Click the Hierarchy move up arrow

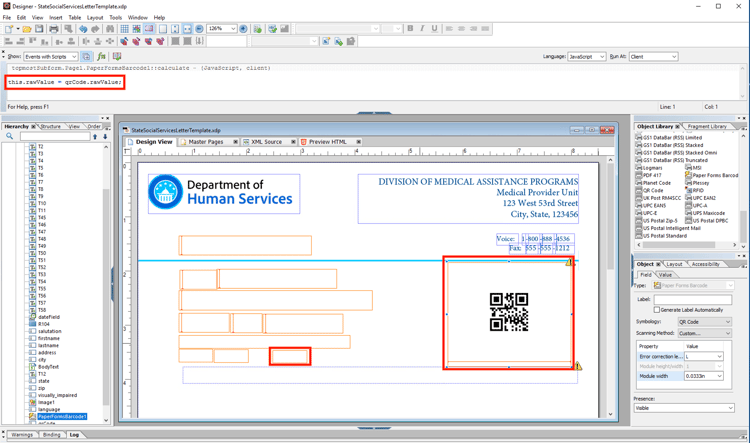tap(95, 137)
